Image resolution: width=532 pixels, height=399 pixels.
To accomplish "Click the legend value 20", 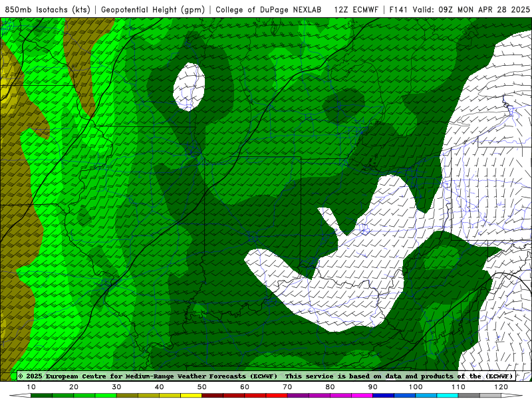I will [x=74, y=387].
